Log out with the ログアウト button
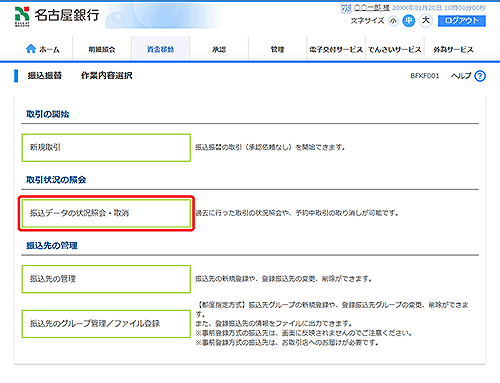The width and height of the screenshot is (500, 383). pyautogui.click(x=462, y=21)
